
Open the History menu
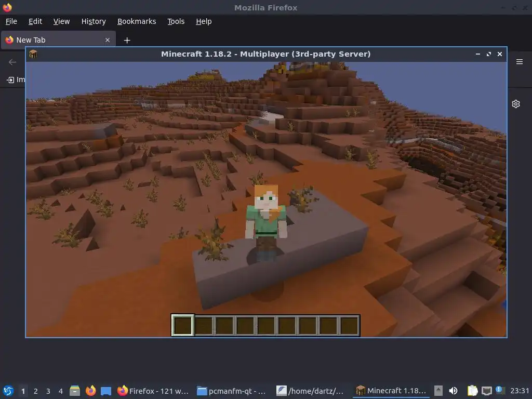(94, 21)
